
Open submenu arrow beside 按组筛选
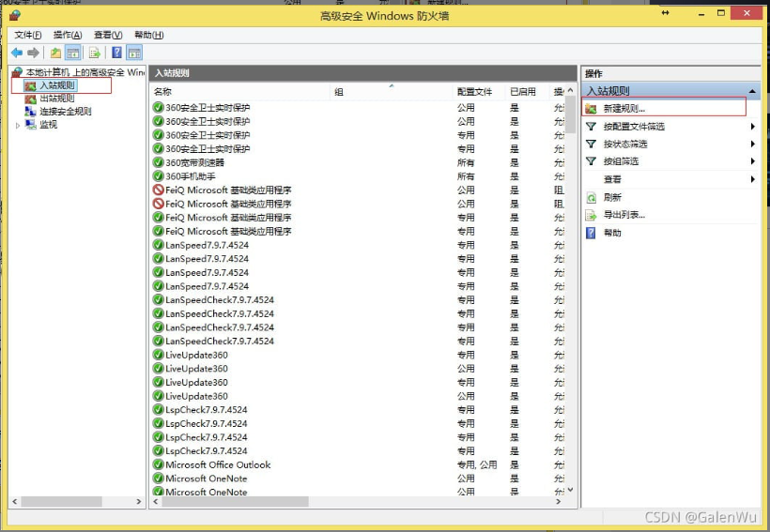pyautogui.click(x=752, y=161)
